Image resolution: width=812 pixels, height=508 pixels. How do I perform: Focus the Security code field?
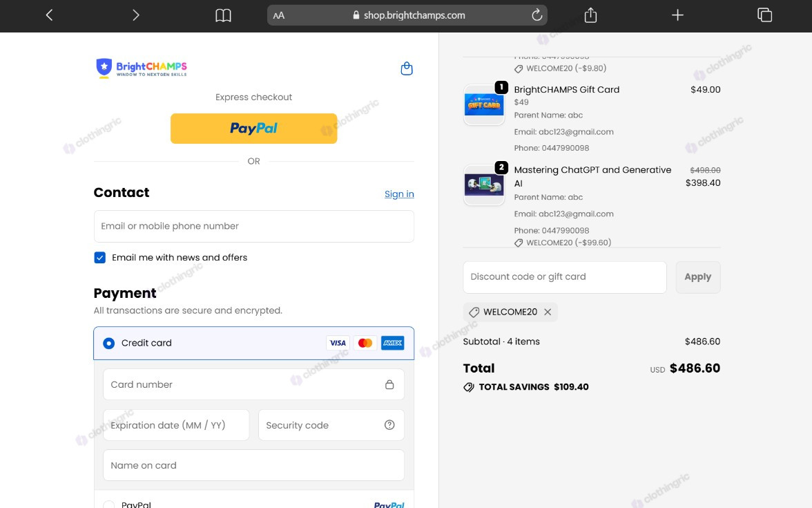(x=331, y=425)
